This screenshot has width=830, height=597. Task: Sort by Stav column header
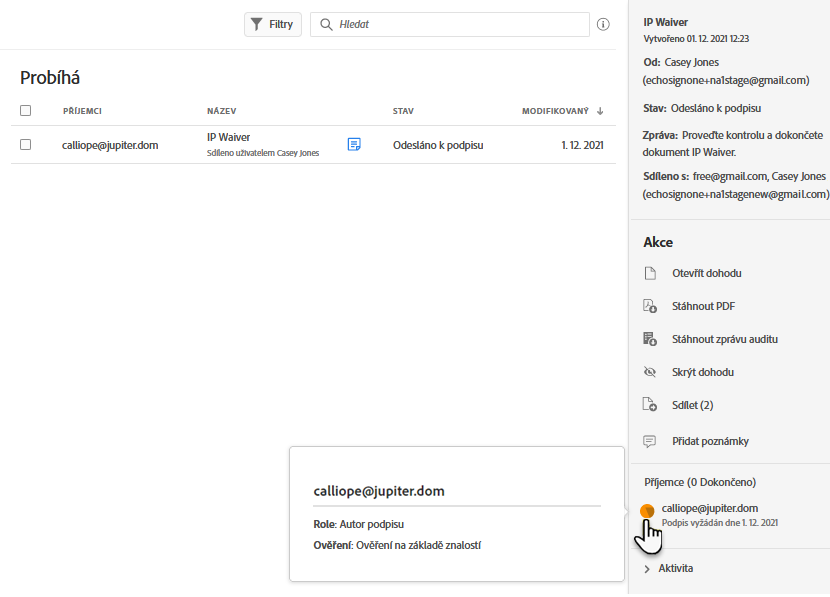[403, 111]
